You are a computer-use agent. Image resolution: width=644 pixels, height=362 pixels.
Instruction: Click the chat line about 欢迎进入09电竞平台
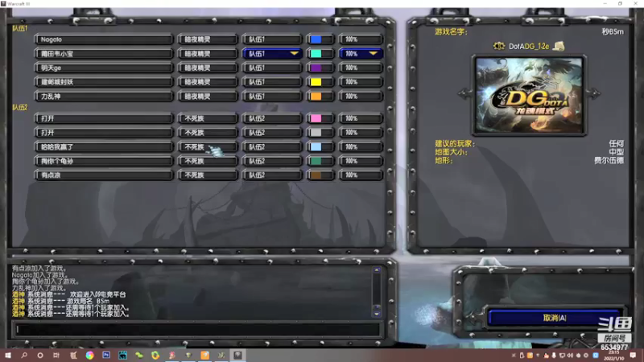pyautogui.click(x=69, y=294)
